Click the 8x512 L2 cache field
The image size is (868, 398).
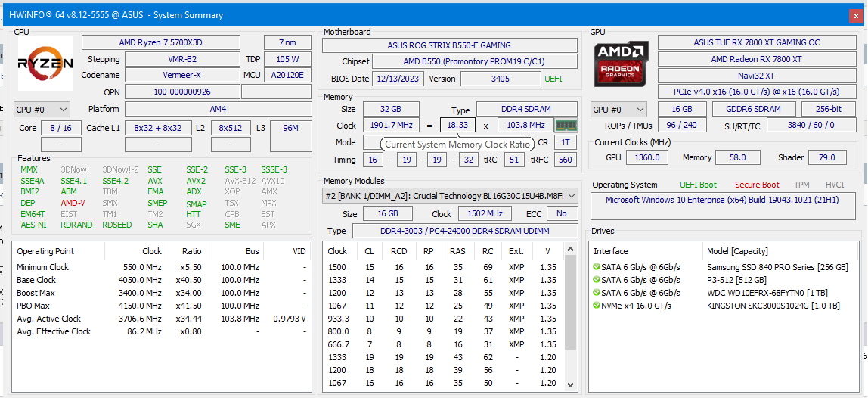click(x=231, y=128)
